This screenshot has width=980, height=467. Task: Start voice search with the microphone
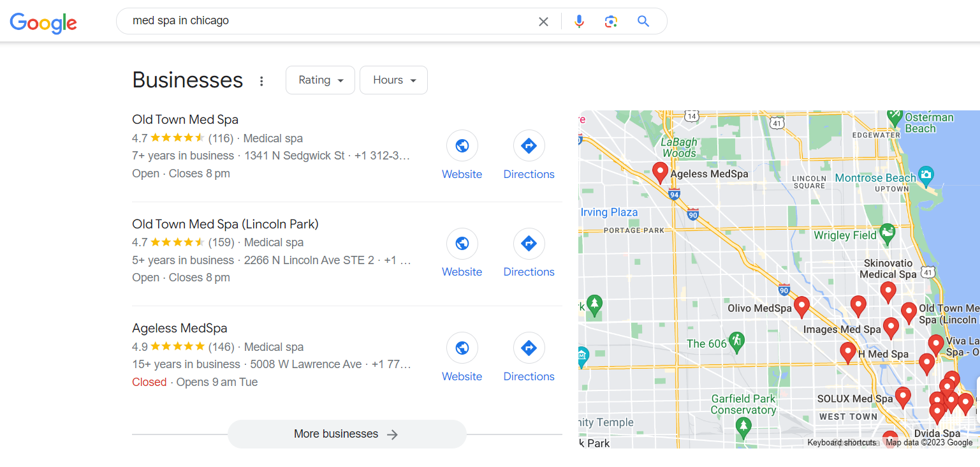[x=579, y=22]
